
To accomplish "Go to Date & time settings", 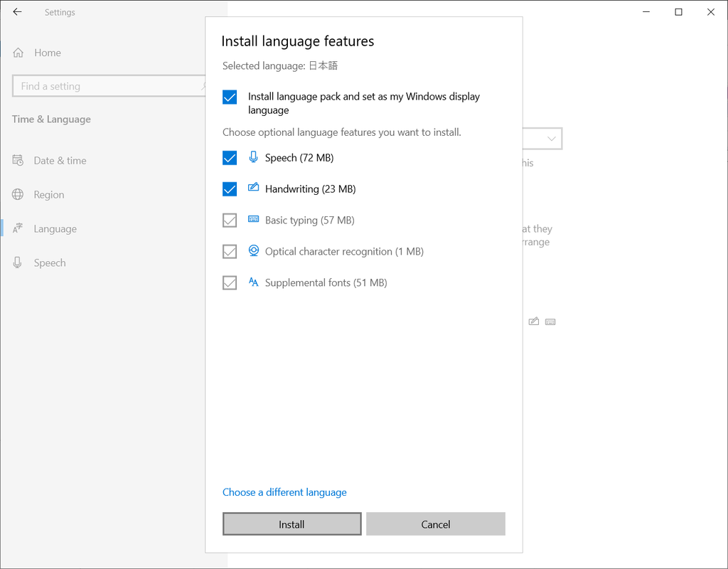I will (x=60, y=160).
